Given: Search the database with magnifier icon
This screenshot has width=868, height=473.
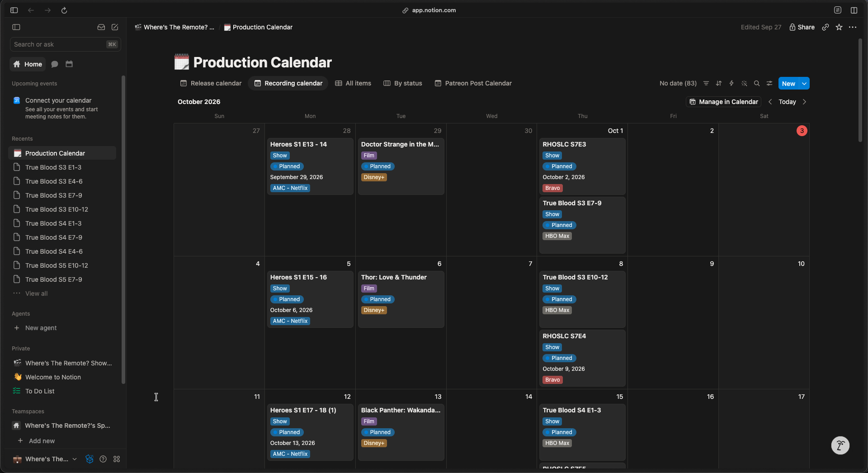Looking at the screenshot, I should pyautogui.click(x=757, y=83).
